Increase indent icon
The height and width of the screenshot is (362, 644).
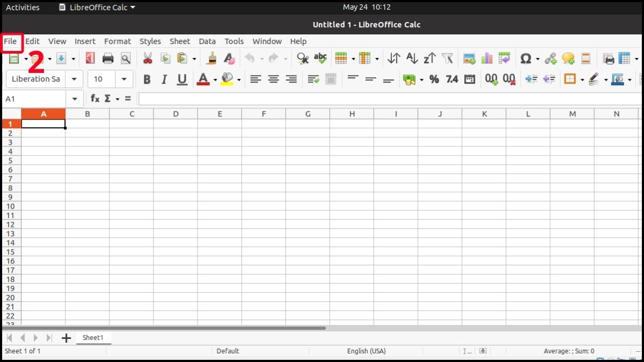click(531, 79)
